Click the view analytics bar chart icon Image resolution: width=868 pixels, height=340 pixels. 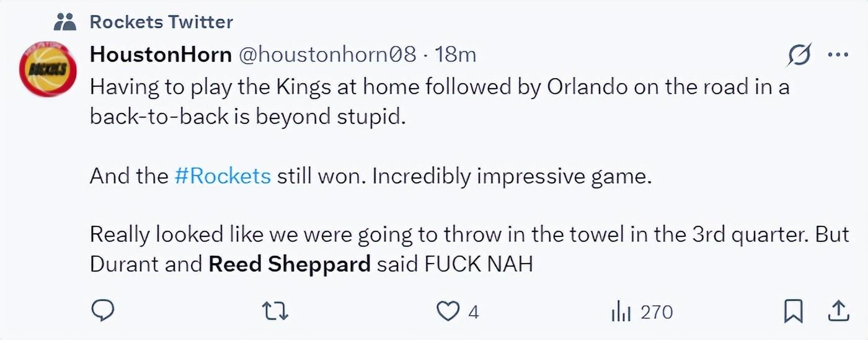click(621, 311)
